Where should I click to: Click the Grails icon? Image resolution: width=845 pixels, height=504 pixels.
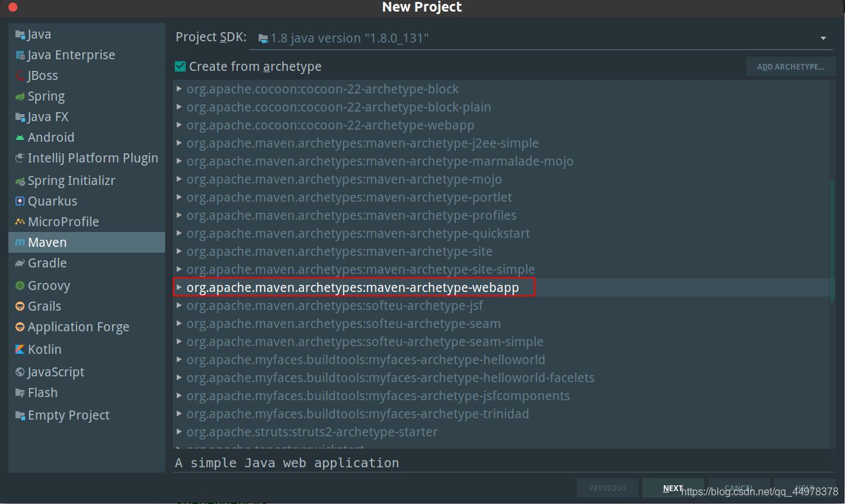point(20,307)
